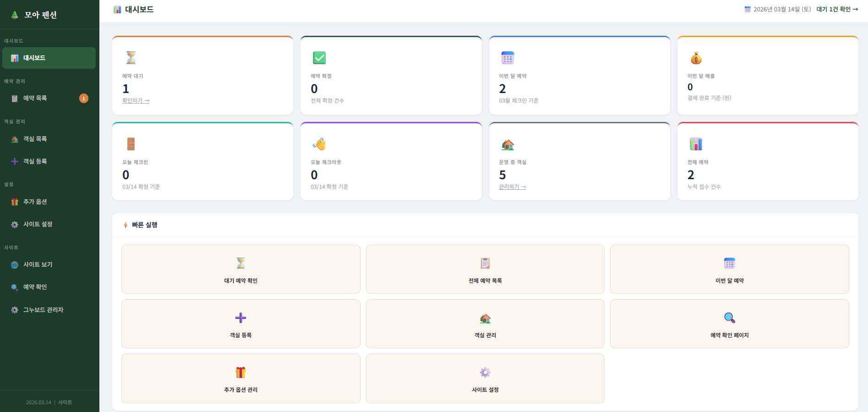Click the orange pending badge on 예약 목록
868x412 pixels.
pyautogui.click(x=84, y=99)
